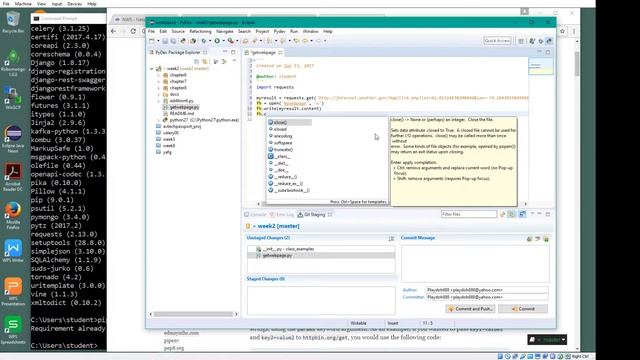The image size is (640, 360).
Task: Open Eclipse Java Neon desktop shortcut
Action: click(x=13, y=139)
